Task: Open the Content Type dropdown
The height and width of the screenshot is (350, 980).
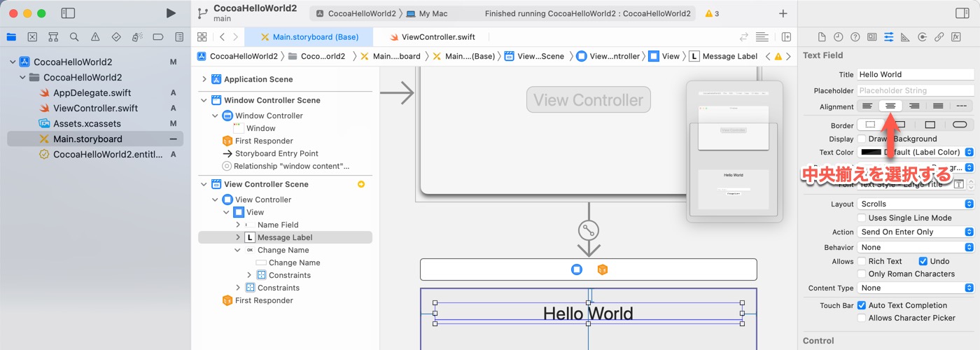Action: click(x=916, y=288)
